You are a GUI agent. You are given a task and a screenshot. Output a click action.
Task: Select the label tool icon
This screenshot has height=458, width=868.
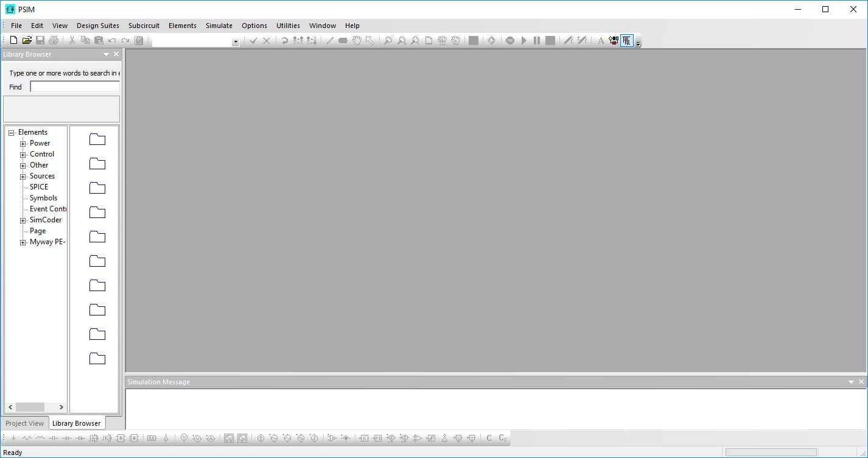pyautogui.click(x=343, y=41)
